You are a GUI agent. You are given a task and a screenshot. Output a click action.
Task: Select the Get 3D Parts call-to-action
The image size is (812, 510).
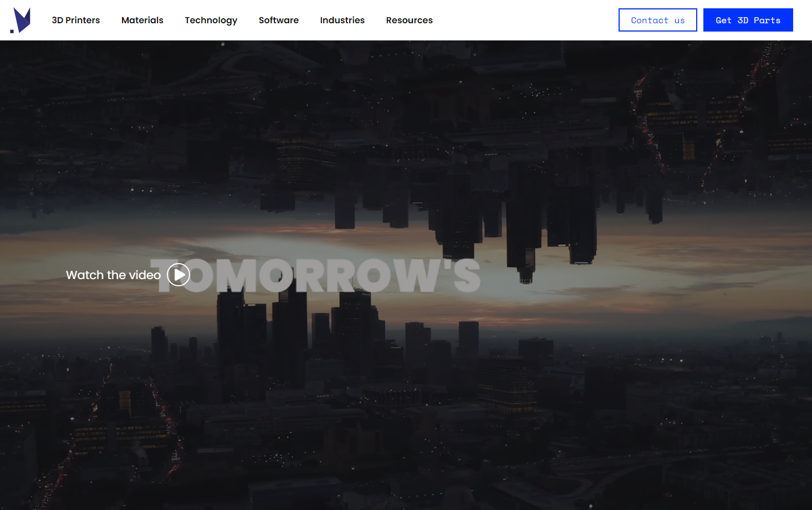click(748, 20)
